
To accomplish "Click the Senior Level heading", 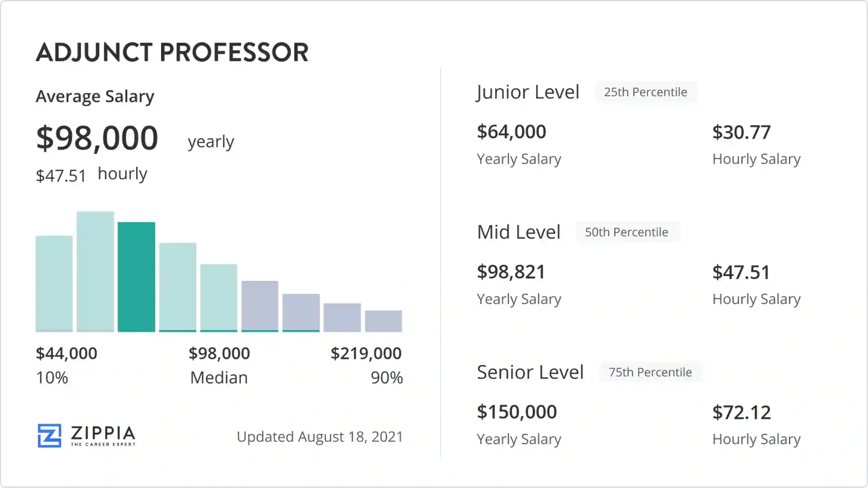I will (x=530, y=372).
